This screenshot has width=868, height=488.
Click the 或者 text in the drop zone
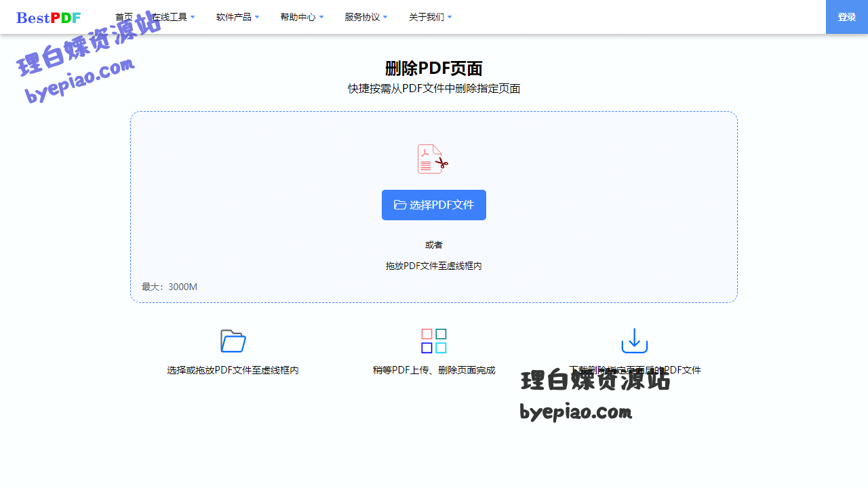(x=434, y=245)
